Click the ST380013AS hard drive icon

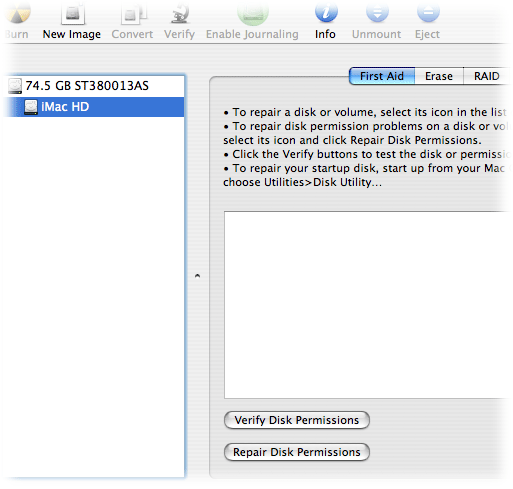point(15,86)
